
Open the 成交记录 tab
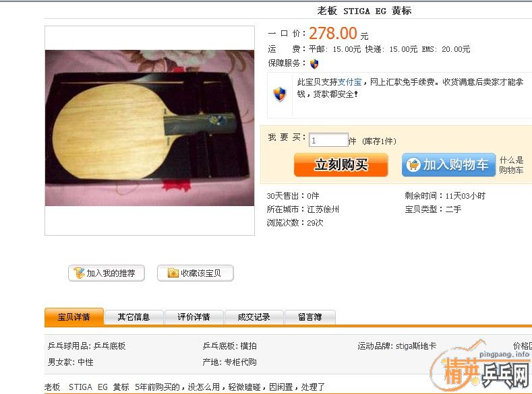[254, 317]
